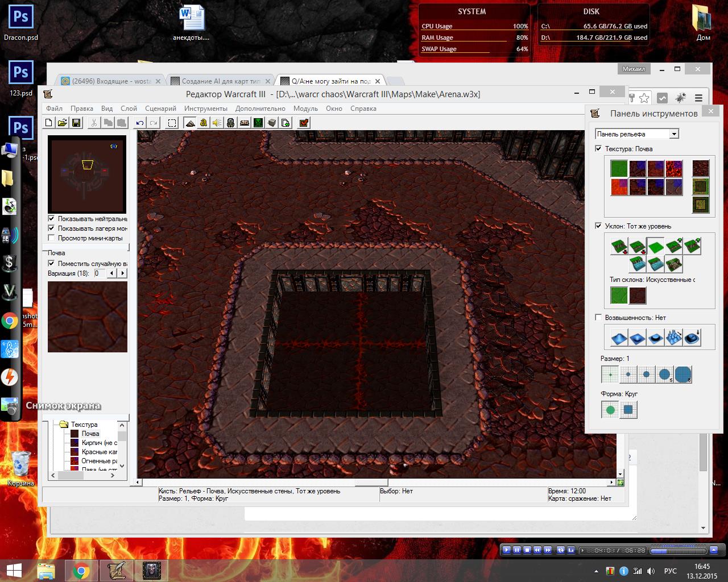This screenshot has width=728, height=582.
Task: Switch to Chrome tab '(26496) Входящие'
Action: coord(110,81)
